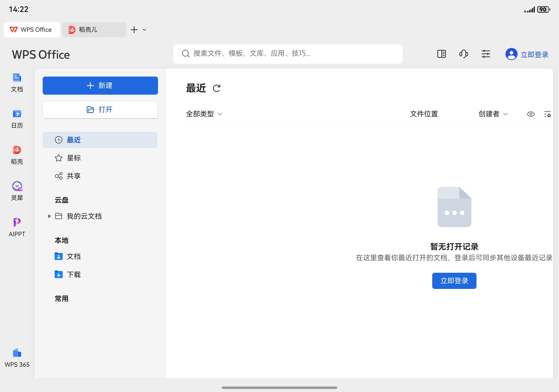The height and width of the screenshot is (392, 559).
Task: Refresh the 最近 list
Action: coord(216,88)
